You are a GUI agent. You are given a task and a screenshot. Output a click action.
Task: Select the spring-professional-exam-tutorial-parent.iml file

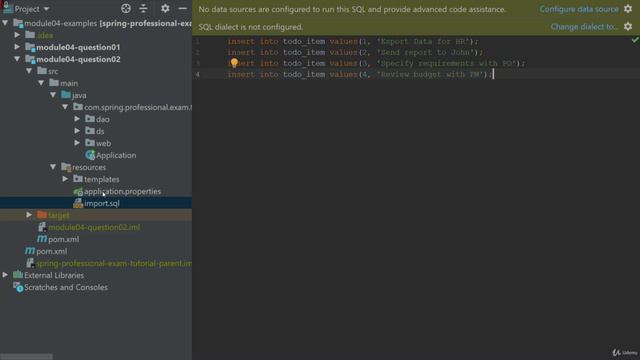(114, 264)
